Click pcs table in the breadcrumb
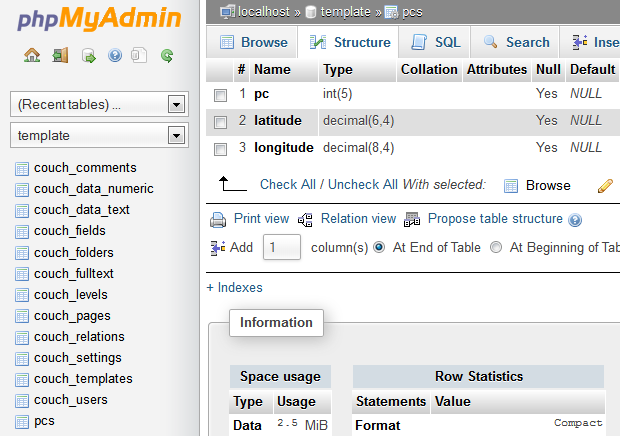 [412, 12]
